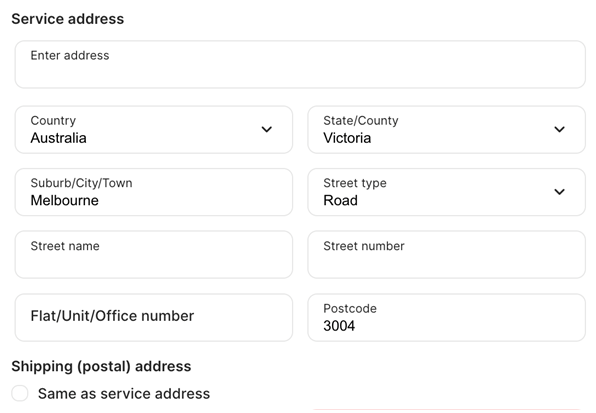Click the Enter address field
This screenshot has height=413, width=596.
point(300,65)
